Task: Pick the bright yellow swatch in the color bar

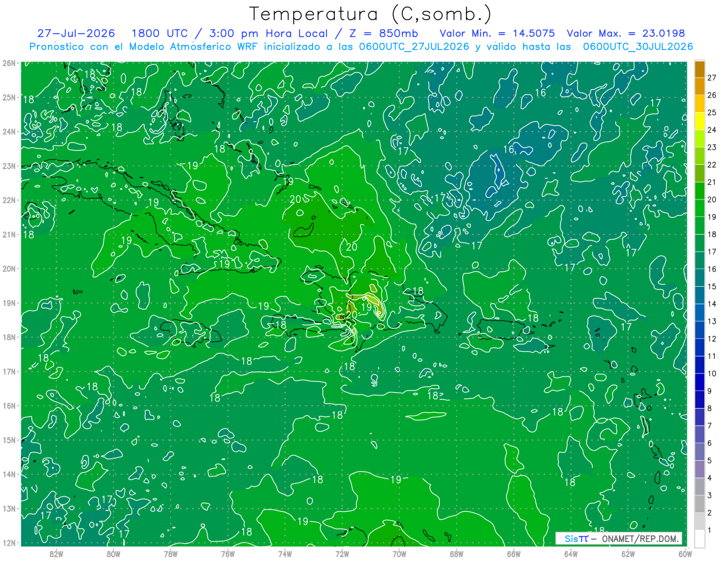Action: coord(699,121)
